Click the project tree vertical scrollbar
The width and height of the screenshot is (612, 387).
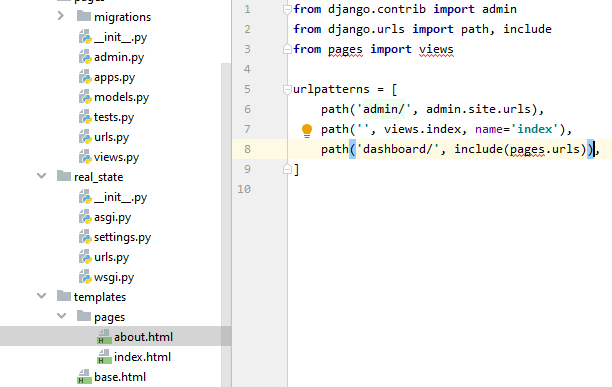click(x=226, y=224)
